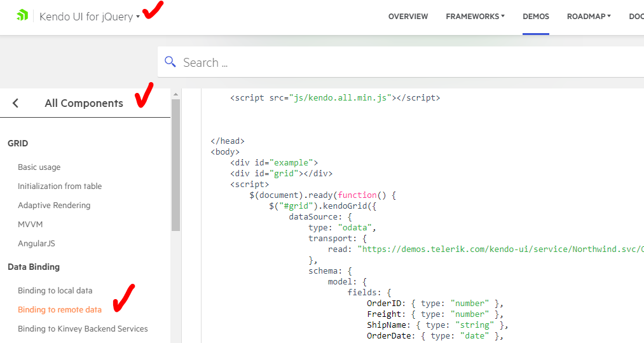Screen dimensions: 644x343
Task: Click the schema: code line
Action: click(330, 271)
